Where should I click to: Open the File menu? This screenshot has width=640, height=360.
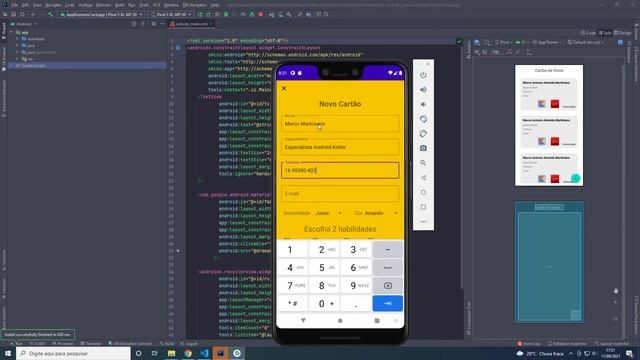15,5
